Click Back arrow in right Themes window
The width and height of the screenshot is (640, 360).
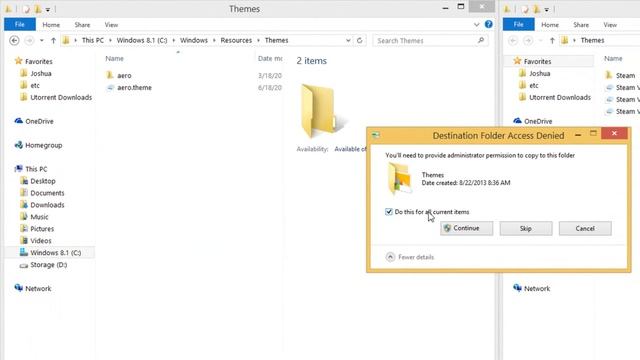coord(513,40)
